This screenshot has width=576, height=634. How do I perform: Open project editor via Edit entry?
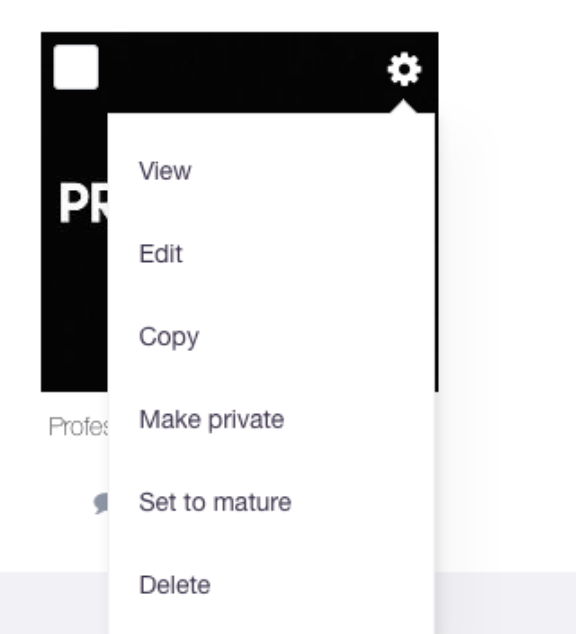pos(160,254)
